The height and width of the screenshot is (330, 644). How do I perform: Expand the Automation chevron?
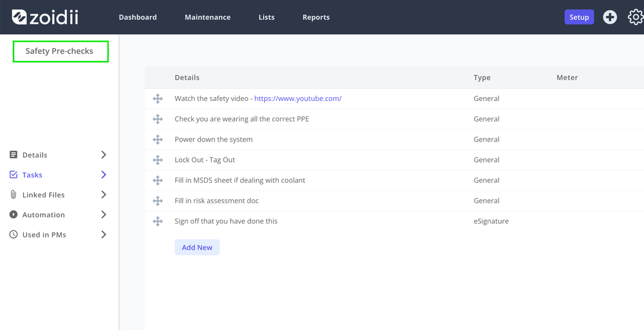pyautogui.click(x=104, y=215)
